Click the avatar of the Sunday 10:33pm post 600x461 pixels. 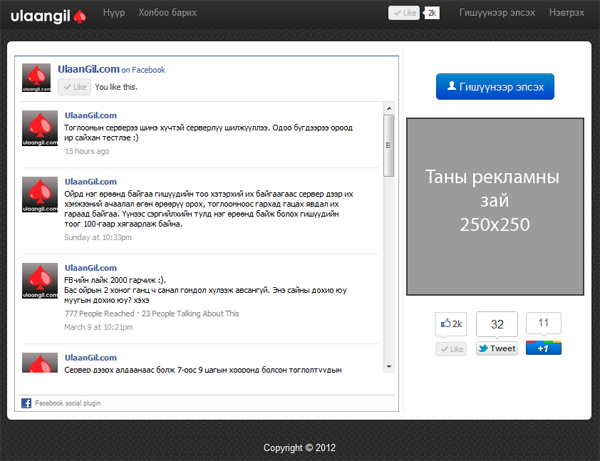40,194
